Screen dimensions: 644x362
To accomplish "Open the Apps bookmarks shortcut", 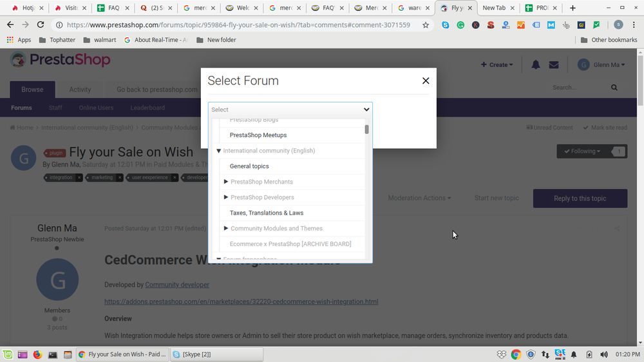I will point(19,40).
